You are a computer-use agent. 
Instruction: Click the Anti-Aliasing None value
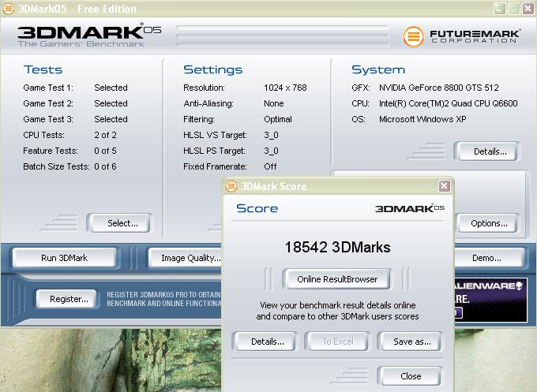[x=274, y=103]
